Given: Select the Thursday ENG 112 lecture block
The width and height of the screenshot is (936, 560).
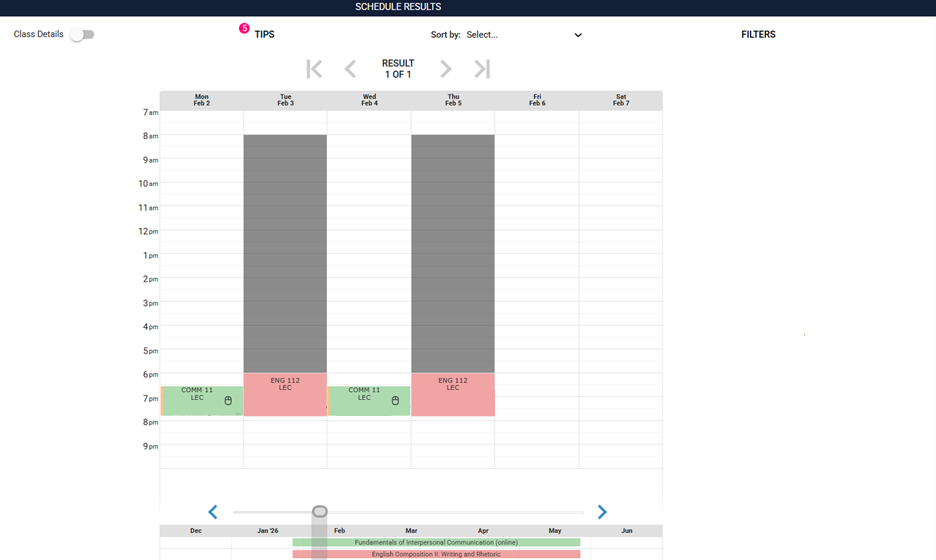Looking at the screenshot, I should [x=453, y=396].
